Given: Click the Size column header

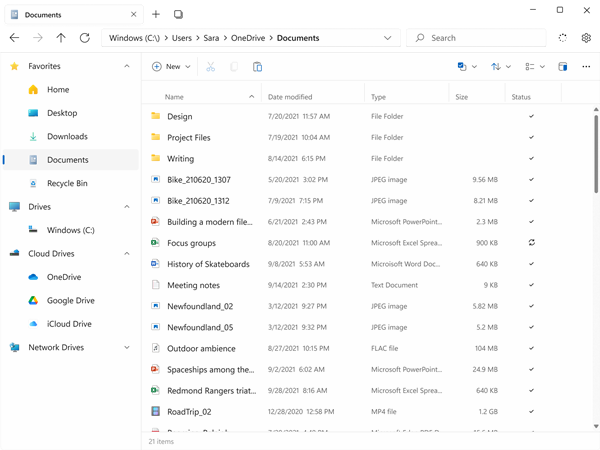Looking at the screenshot, I should [461, 97].
